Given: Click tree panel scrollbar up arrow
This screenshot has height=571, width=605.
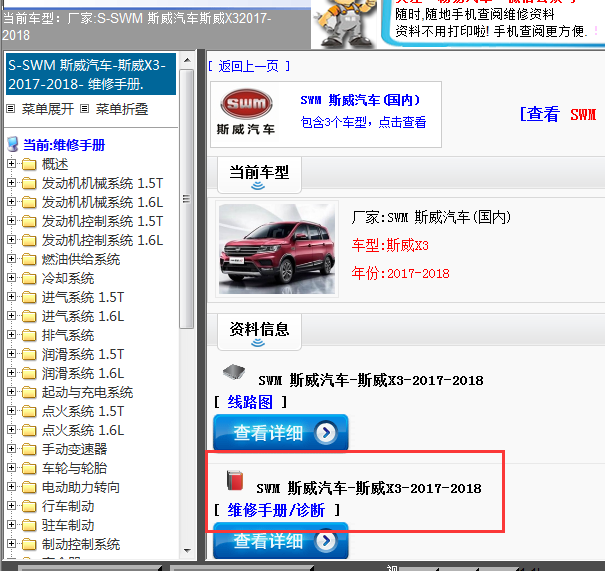Looking at the screenshot, I should click(x=187, y=60).
